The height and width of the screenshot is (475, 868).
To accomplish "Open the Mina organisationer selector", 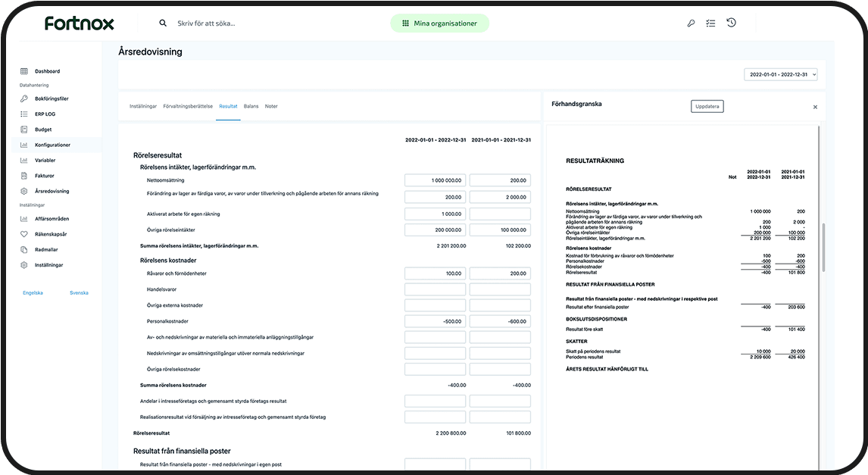I will 439,23.
